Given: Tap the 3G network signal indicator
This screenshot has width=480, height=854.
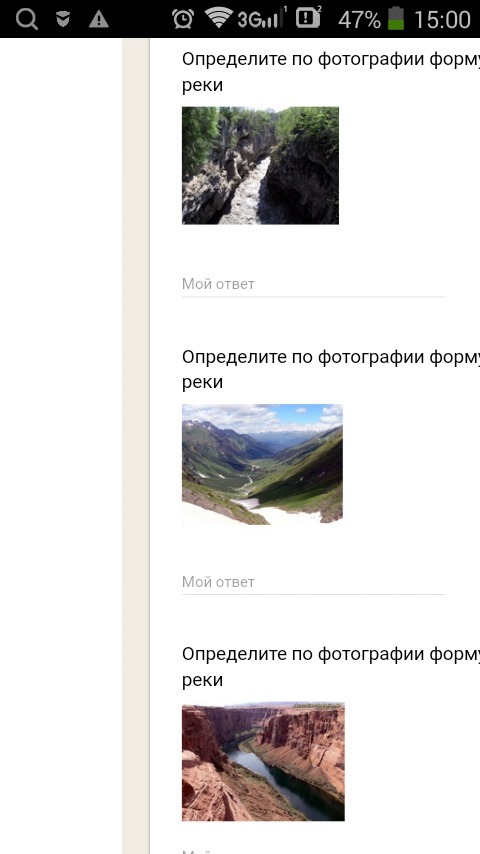Looking at the screenshot, I should click(262, 19).
